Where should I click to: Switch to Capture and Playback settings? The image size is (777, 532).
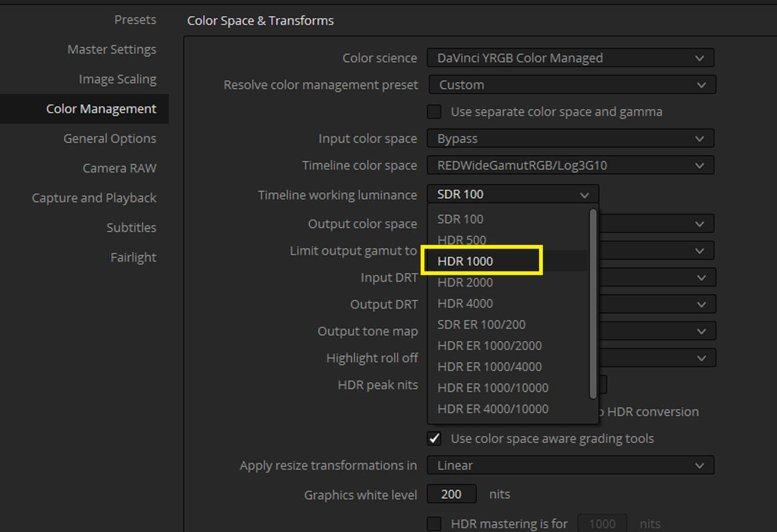tap(94, 198)
